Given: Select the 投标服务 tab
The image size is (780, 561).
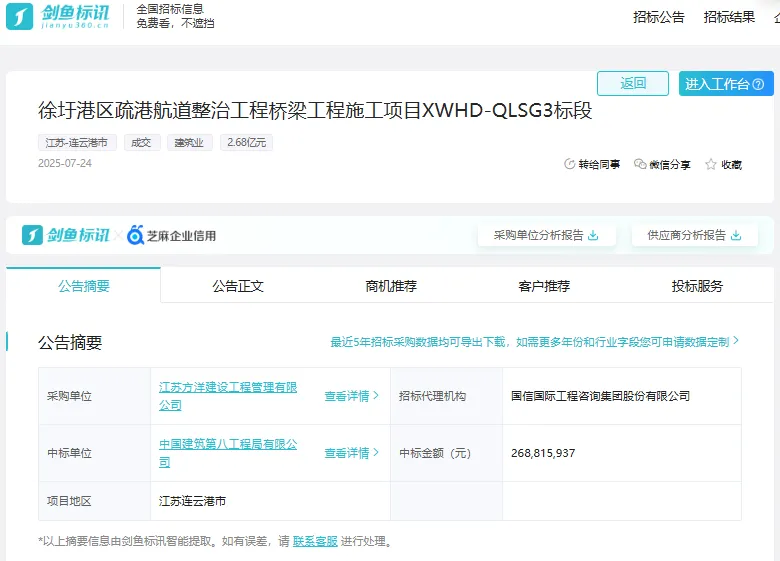Looking at the screenshot, I should (697, 286).
